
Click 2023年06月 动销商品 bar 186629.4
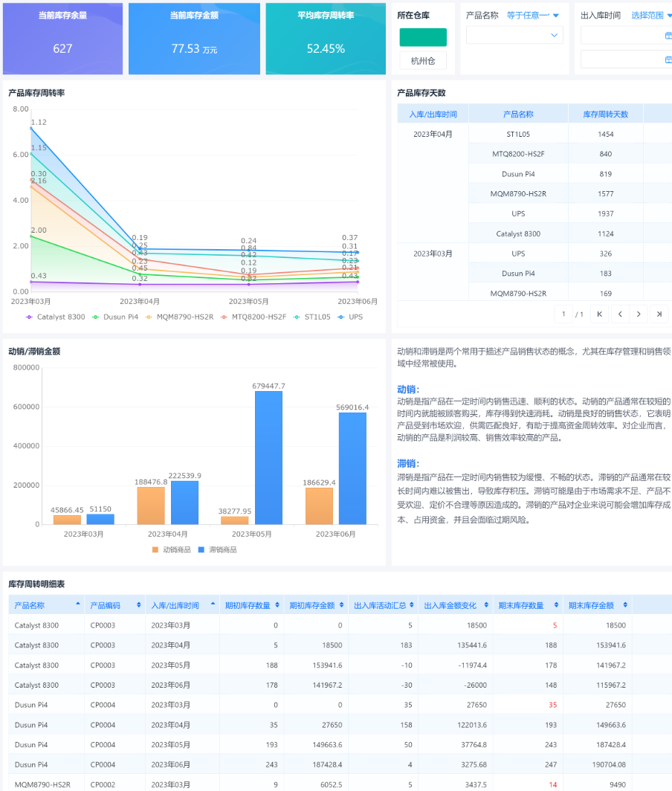point(319,506)
